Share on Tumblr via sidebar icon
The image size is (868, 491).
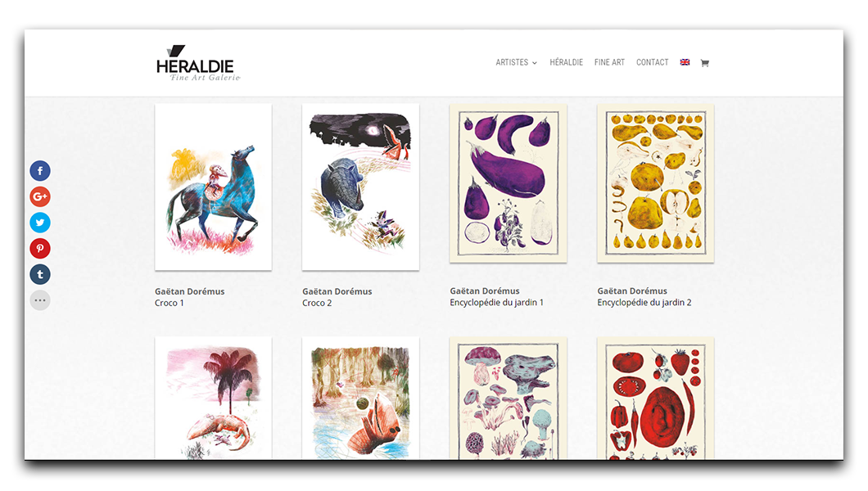pyautogui.click(x=40, y=274)
